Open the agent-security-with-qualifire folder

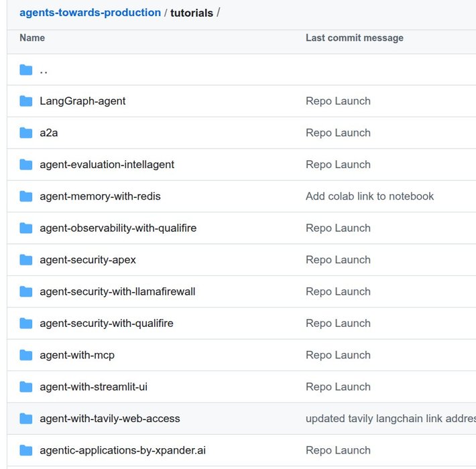point(107,324)
